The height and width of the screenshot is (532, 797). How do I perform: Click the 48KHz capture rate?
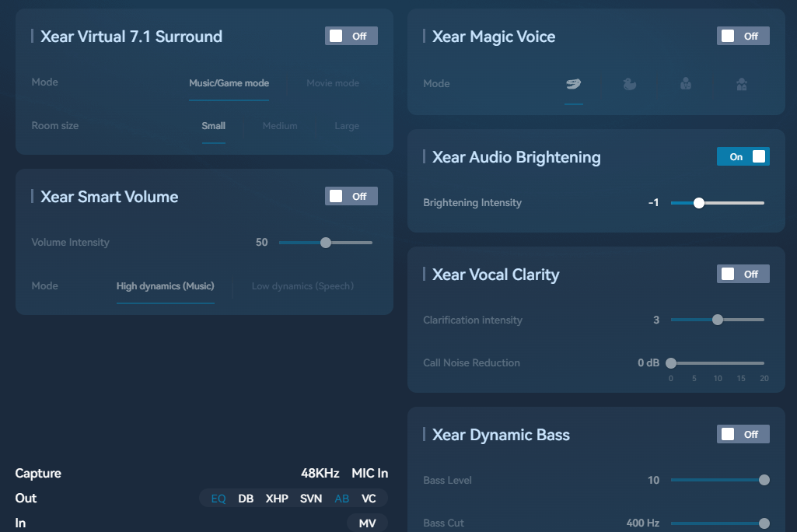pyautogui.click(x=320, y=474)
